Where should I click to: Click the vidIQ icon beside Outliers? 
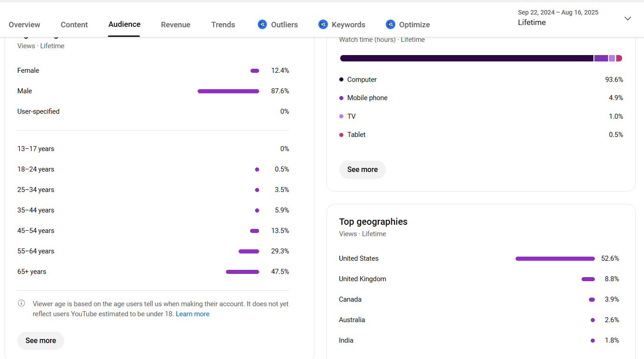[262, 25]
